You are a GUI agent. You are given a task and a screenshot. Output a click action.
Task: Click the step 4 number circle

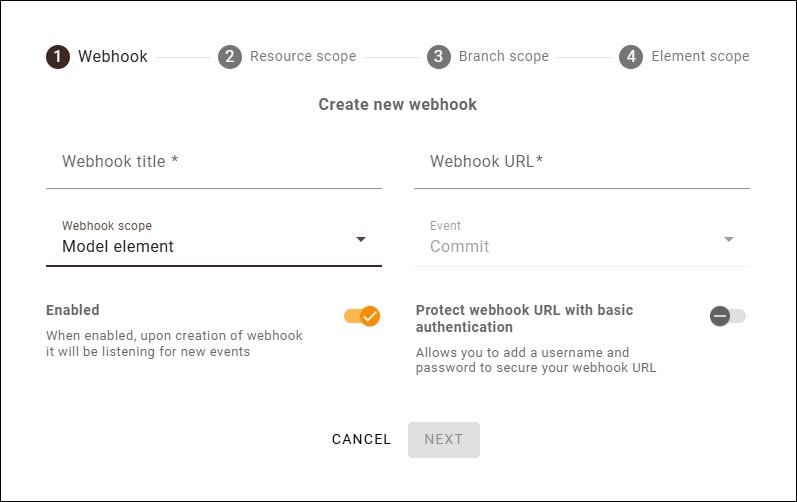pyautogui.click(x=630, y=56)
